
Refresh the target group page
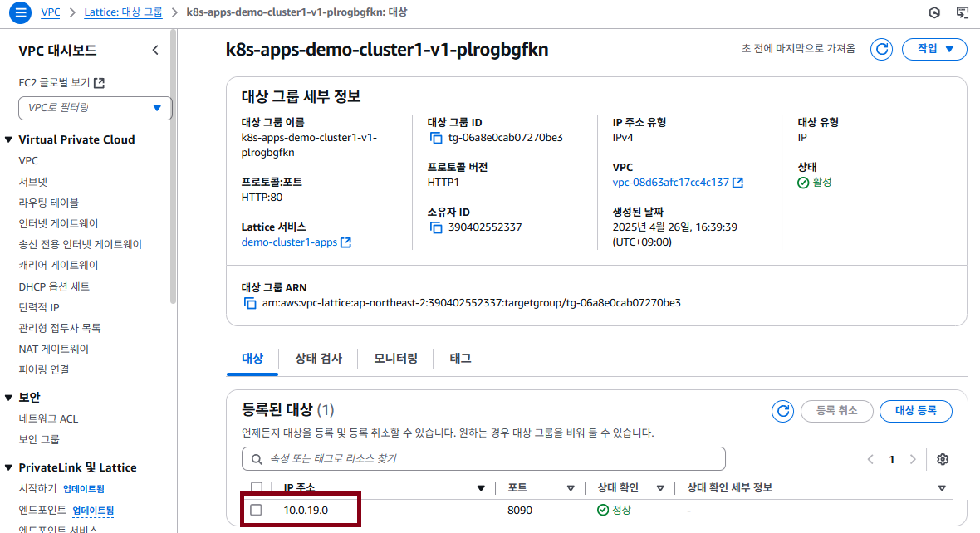click(881, 49)
